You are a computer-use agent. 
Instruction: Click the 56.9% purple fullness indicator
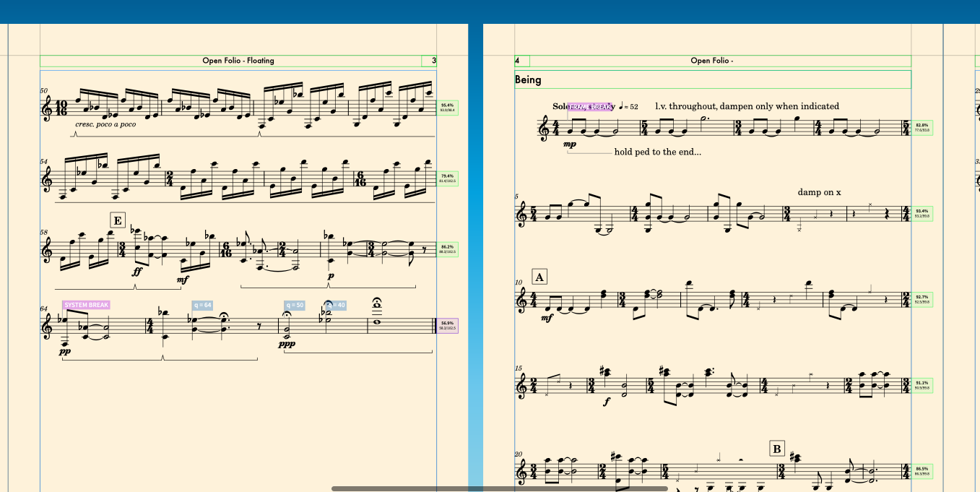pyautogui.click(x=448, y=326)
